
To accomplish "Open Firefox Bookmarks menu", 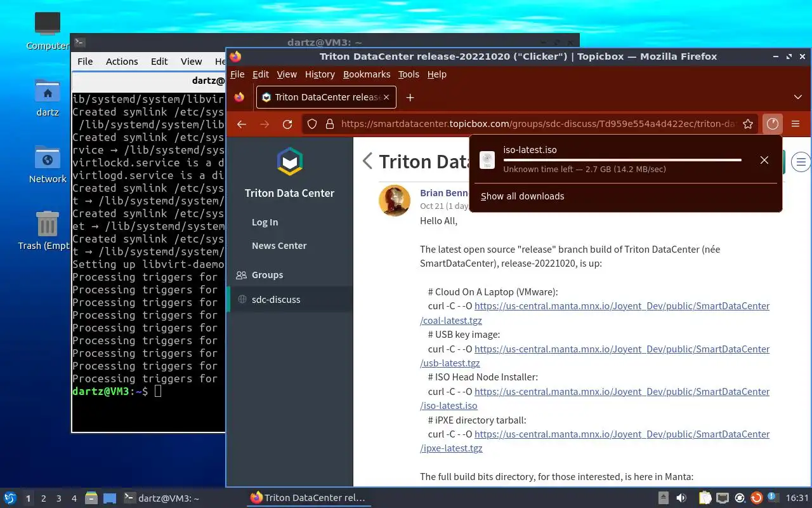I will click(x=367, y=74).
